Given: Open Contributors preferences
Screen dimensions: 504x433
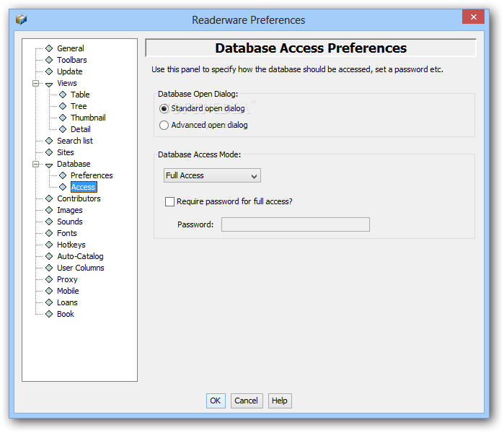Looking at the screenshot, I should 79,198.
